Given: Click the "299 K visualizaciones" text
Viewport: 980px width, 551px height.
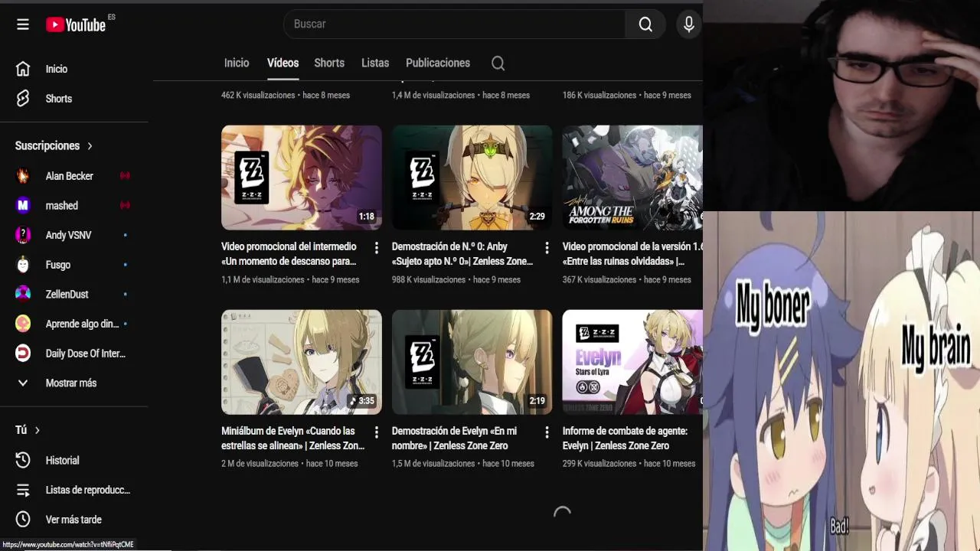Looking at the screenshot, I should (599, 464).
